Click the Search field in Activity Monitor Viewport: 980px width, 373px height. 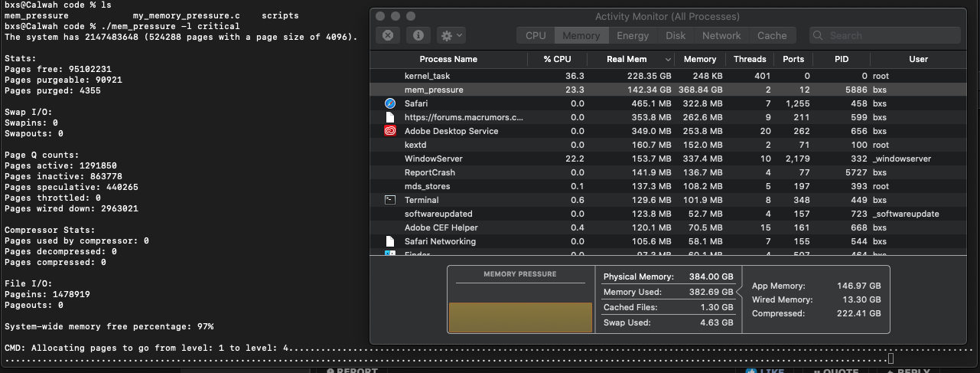[x=884, y=35]
